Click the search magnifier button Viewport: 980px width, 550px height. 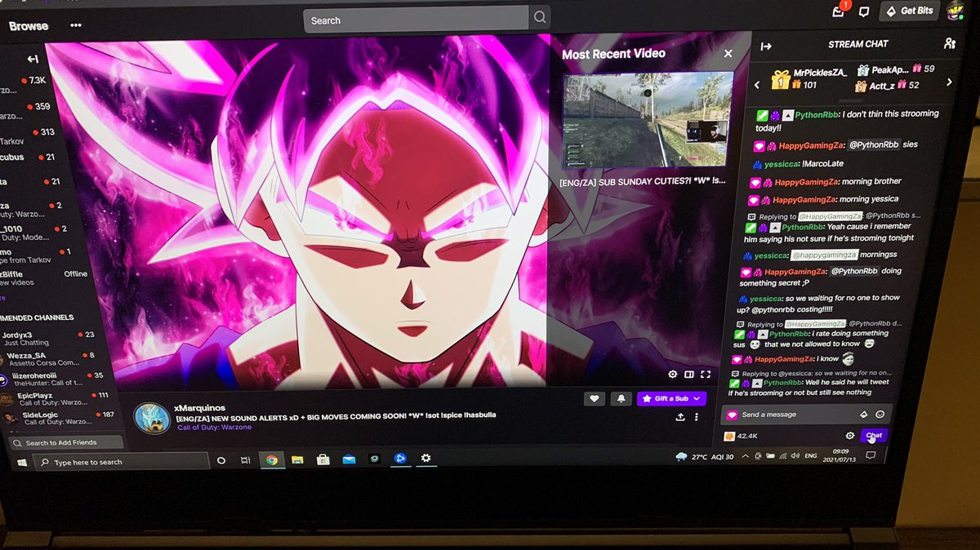(540, 18)
